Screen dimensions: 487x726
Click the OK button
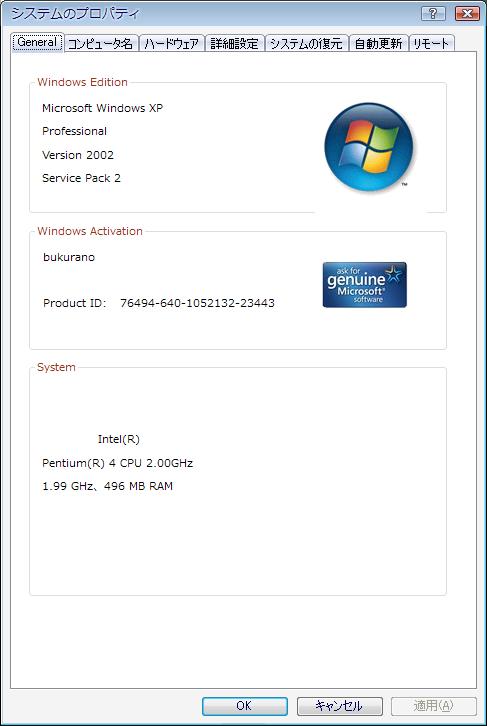pos(244,706)
